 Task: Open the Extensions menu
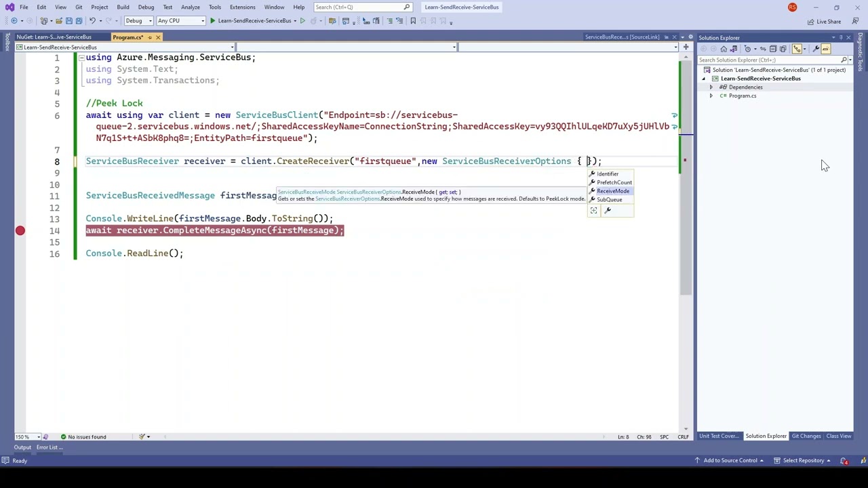point(242,7)
